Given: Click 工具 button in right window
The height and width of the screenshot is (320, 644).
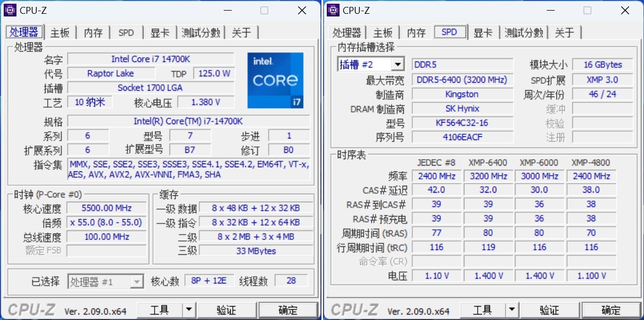Looking at the screenshot, I should [482, 310].
